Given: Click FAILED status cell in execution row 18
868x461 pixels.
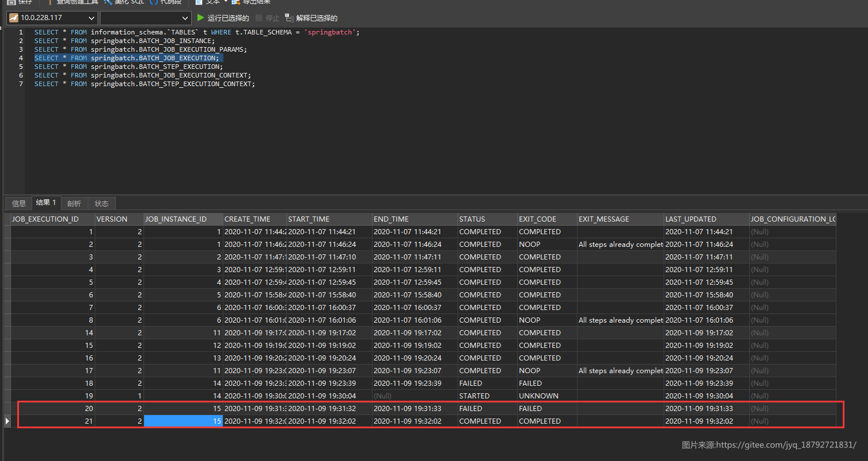Looking at the screenshot, I should [x=487, y=383].
